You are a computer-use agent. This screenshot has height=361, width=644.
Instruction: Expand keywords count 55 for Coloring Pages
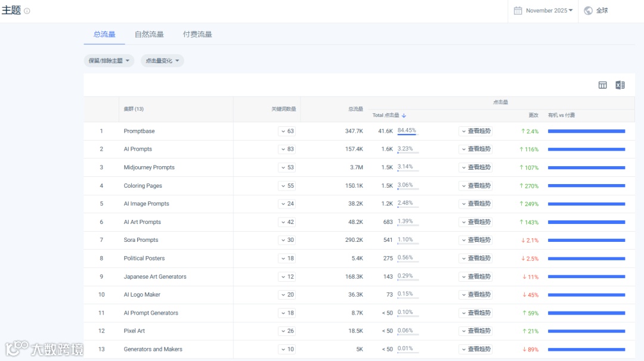287,185
